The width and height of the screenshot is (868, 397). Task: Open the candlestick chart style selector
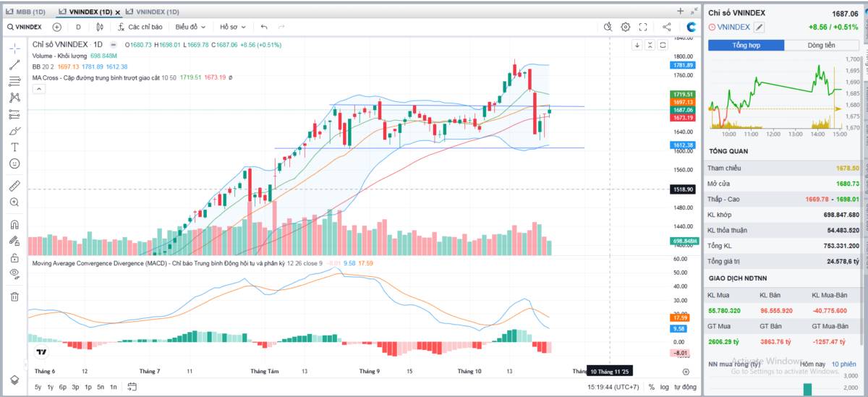tap(100, 27)
